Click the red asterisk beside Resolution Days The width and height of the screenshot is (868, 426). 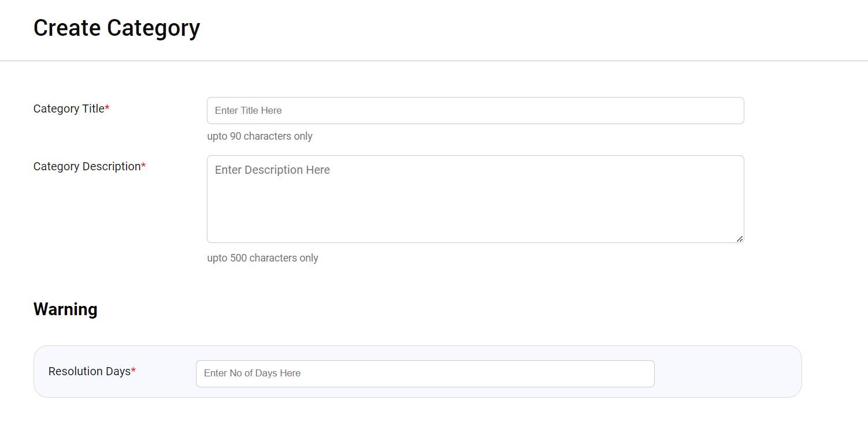click(133, 371)
